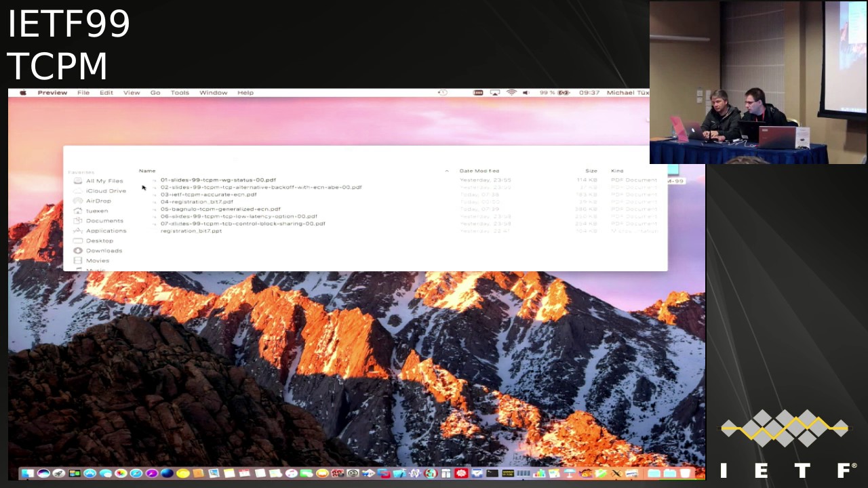Click the 99 % battery status
This screenshot has height=488, width=868.
point(555,93)
